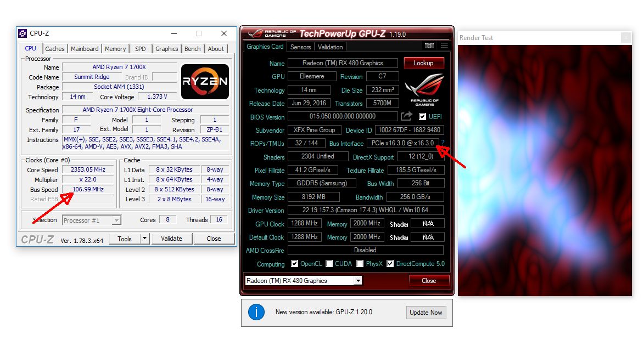The height and width of the screenshot is (340, 644).
Task: Click the Validate button in CPU-Z
Action: point(171,239)
